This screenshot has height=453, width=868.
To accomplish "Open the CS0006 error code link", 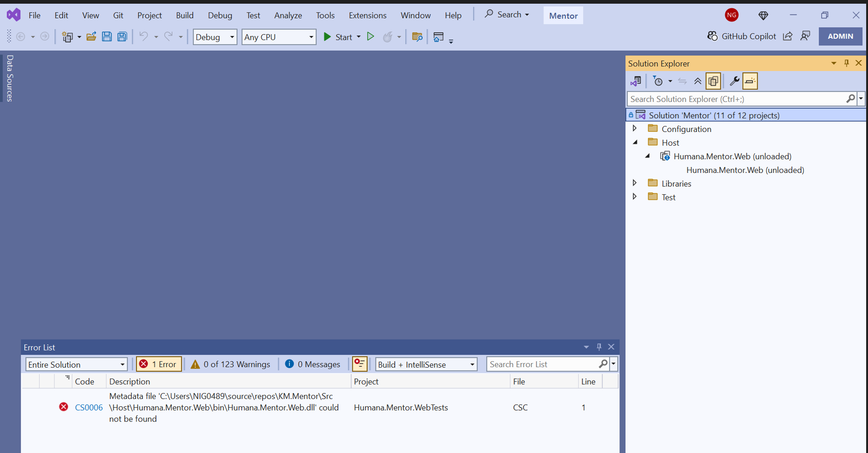I will click(x=89, y=407).
